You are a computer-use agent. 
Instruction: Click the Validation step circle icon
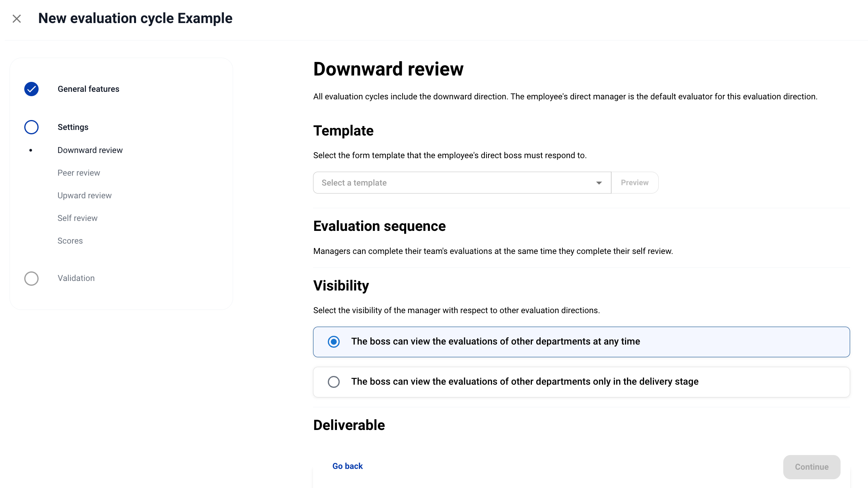(x=31, y=279)
